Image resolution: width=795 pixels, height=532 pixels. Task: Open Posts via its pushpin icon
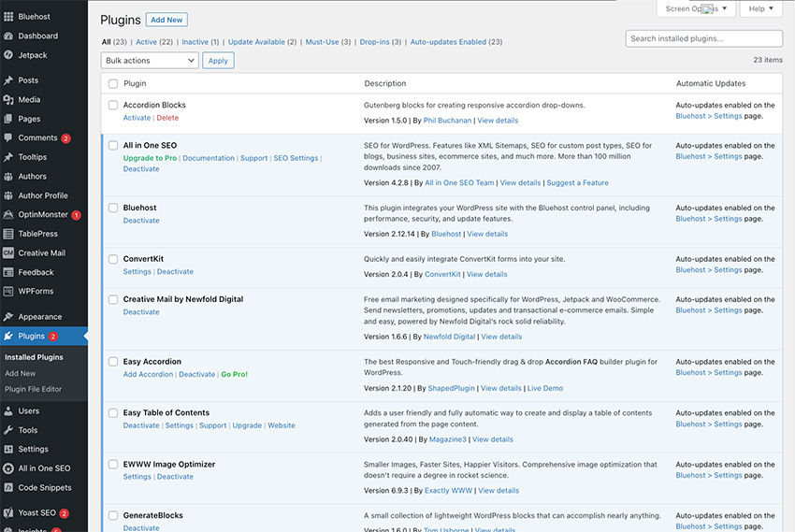(8, 80)
